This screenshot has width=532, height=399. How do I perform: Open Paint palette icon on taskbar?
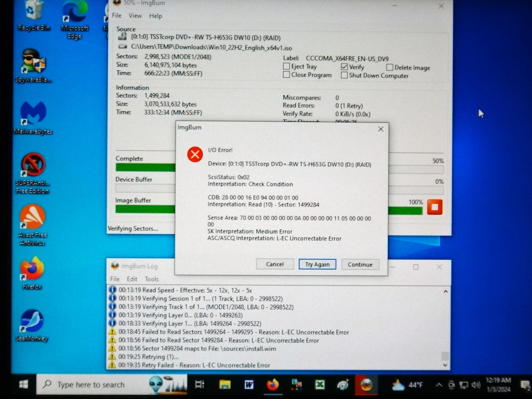pyautogui.click(x=343, y=385)
